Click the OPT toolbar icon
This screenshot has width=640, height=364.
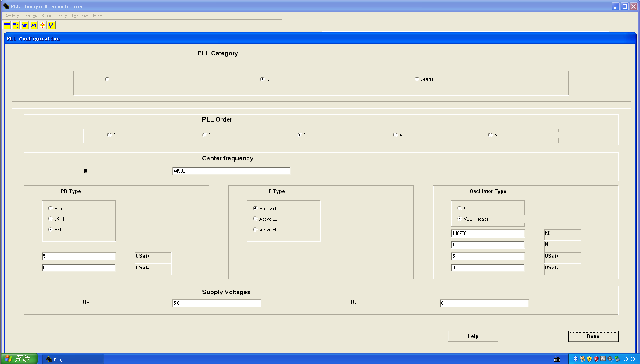coord(34,25)
